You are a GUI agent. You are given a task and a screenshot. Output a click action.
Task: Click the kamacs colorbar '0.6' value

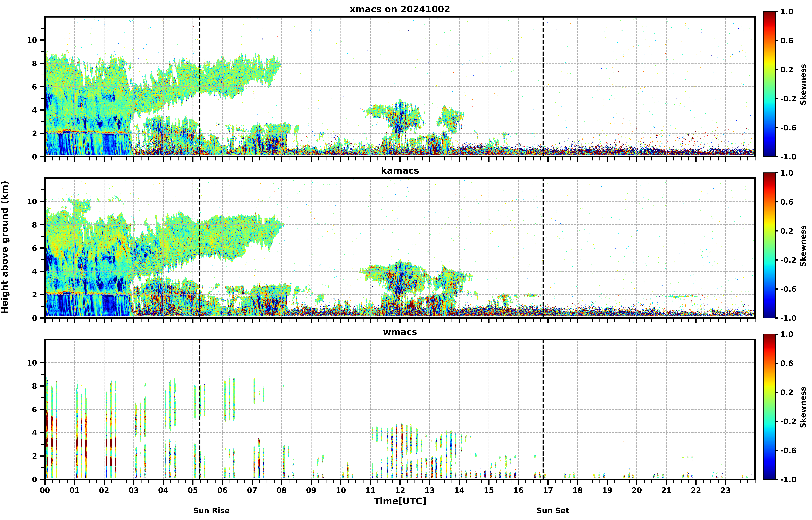tap(787, 202)
